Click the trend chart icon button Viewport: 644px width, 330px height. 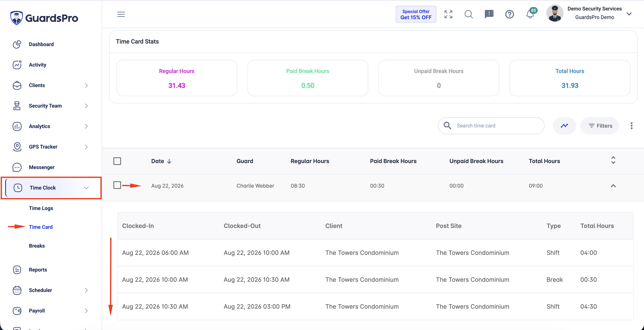click(x=564, y=126)
